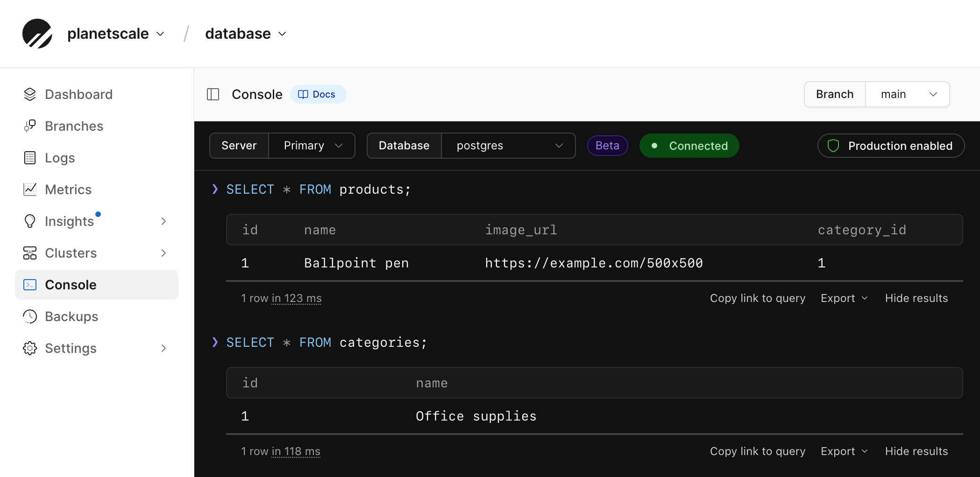Click the 'Office supplies' cell
Viewport: 980px width, 477px height.
pyautogui.click(x=476, y=416)
